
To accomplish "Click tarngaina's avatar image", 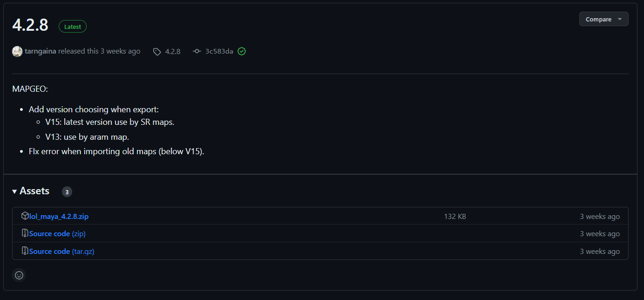I will [17, 51].
